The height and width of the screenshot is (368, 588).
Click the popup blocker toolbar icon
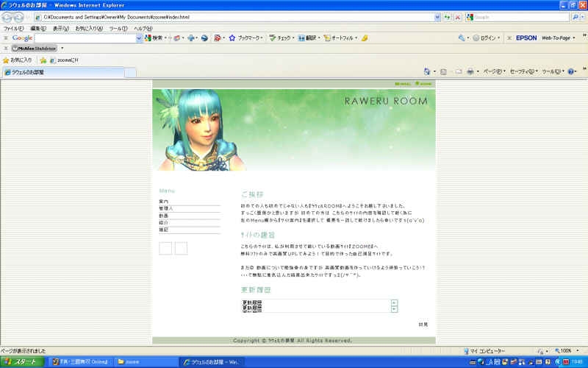(217, 38)
